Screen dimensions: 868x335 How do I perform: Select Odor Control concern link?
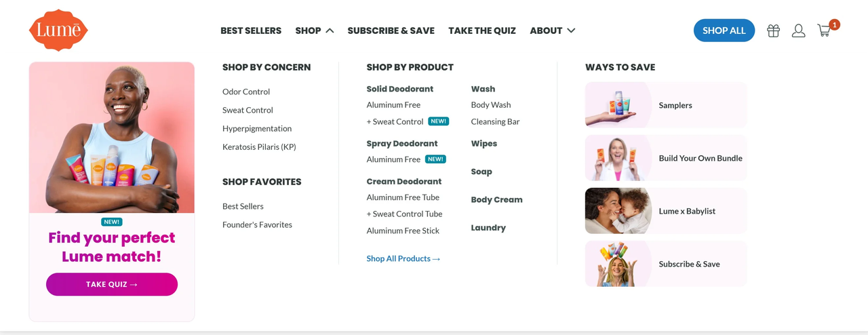point(246,92)
